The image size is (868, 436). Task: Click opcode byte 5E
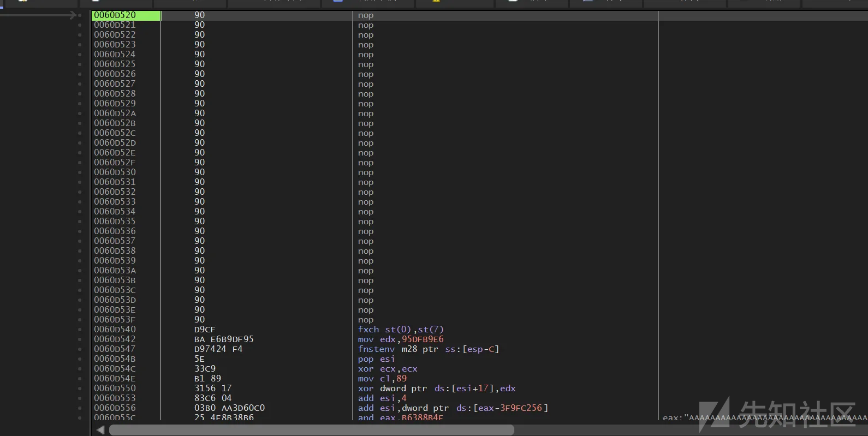click(199, 359)
